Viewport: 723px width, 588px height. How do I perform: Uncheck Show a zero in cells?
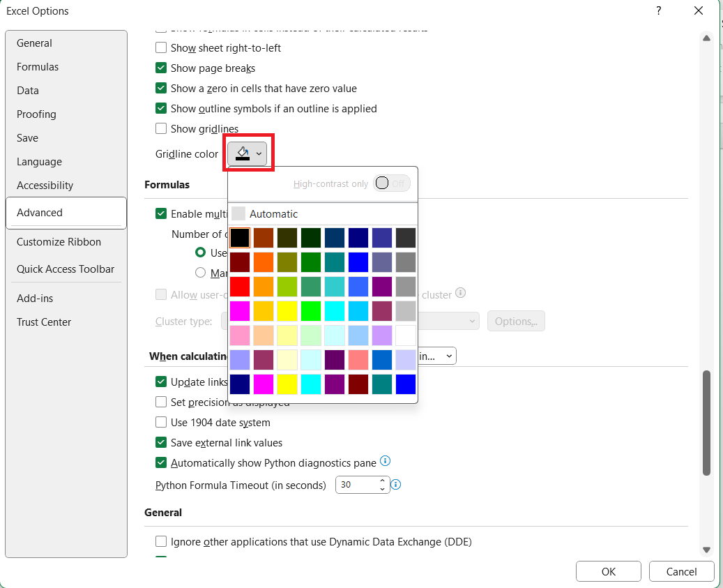pyautogui.click(x=161, y=89)
